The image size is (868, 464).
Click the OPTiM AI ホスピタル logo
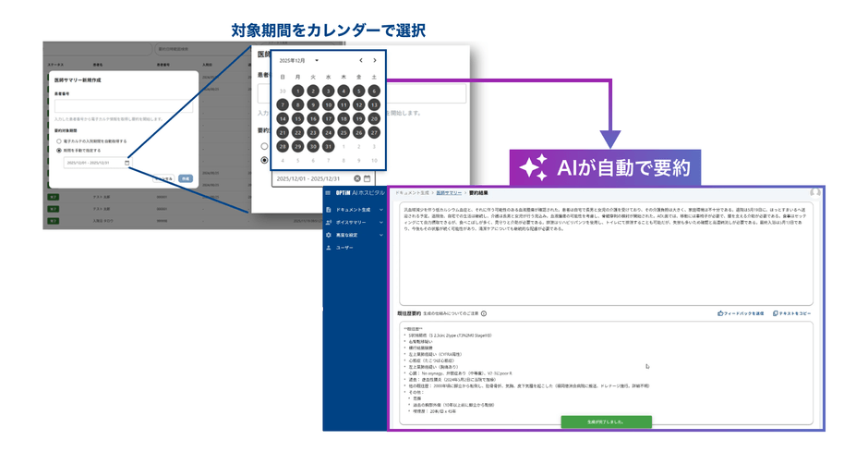coord(360,193)
